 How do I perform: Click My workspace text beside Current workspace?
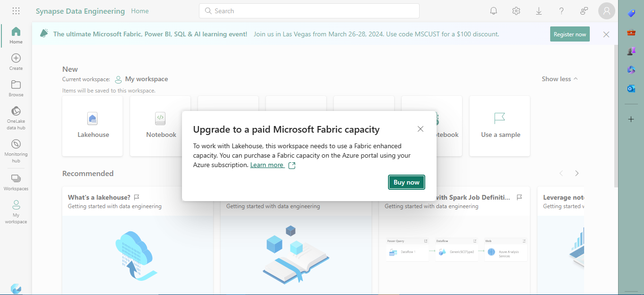(x=146, y=79)
